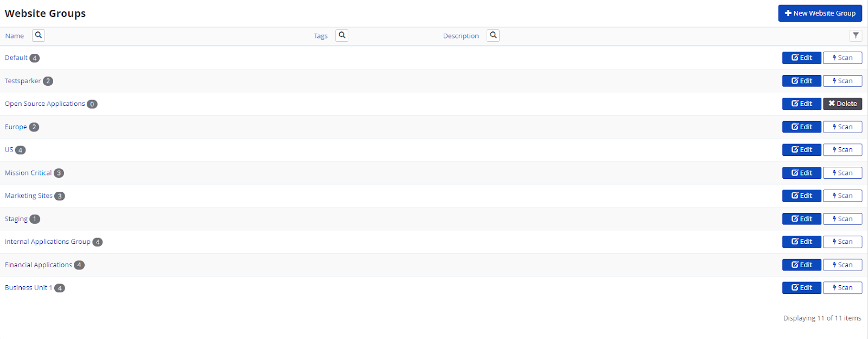This screenshot has height=339, width=868.
Task: Open the Description column search icon
Action: point(493,35)
